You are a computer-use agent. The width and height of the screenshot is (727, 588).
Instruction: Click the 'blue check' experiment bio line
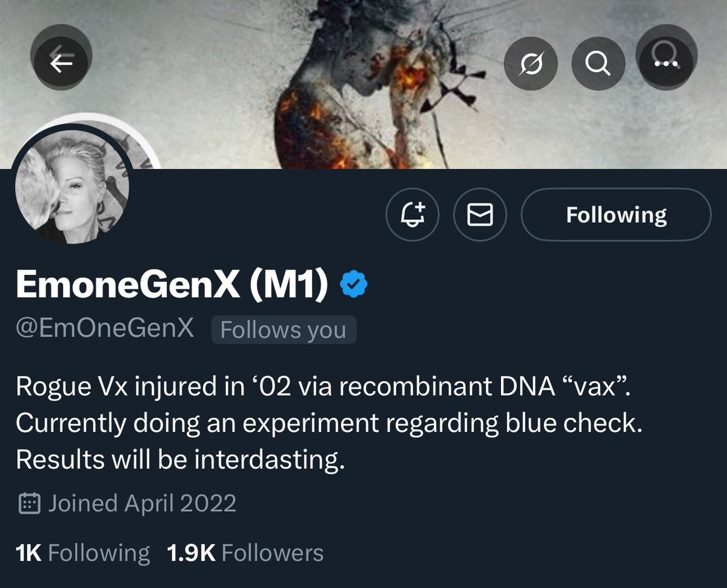328,423
